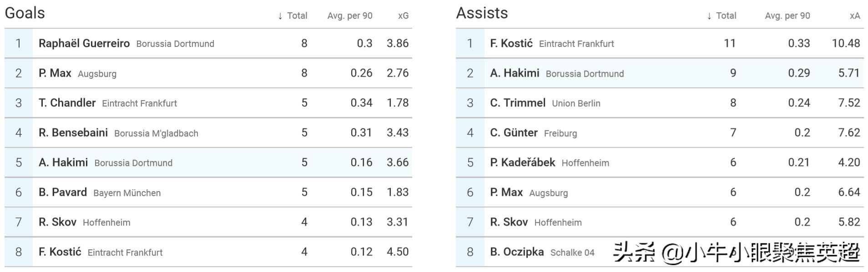Open Raphaël Guerreiro player link
This screenshot has width=868, height=272.
pos(84,43)
